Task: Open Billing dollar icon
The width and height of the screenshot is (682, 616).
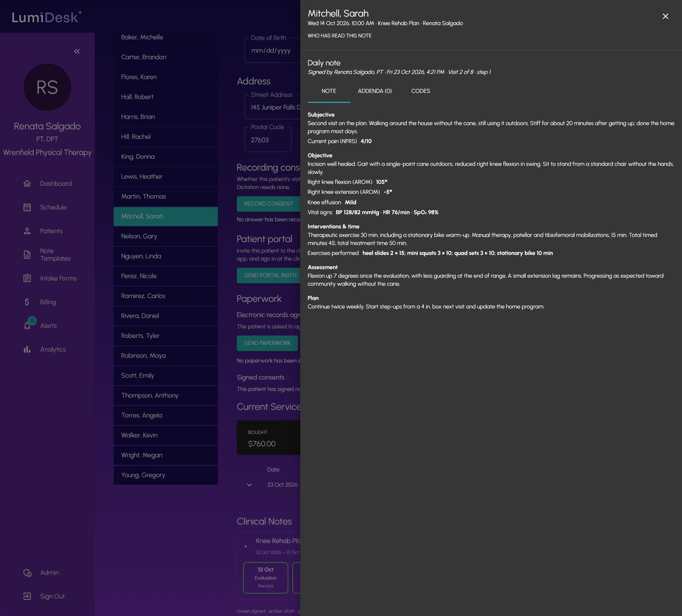Action: point(27,302)
